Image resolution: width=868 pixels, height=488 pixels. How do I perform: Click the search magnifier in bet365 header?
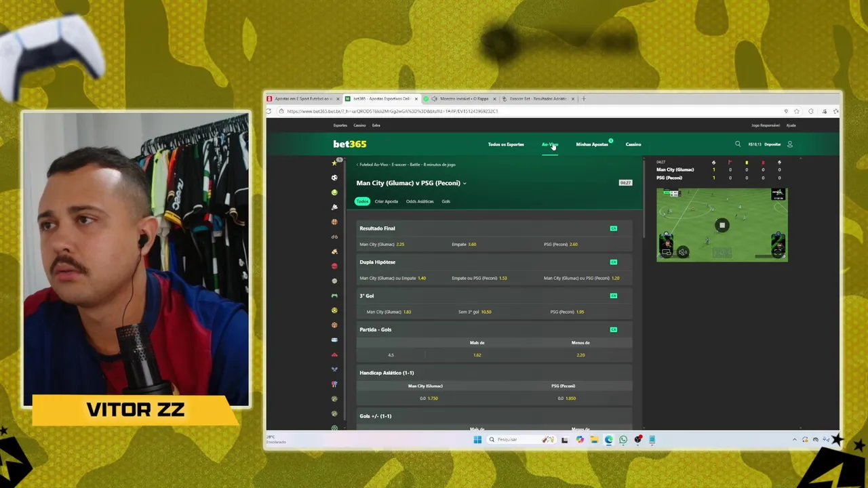[738, 144]
